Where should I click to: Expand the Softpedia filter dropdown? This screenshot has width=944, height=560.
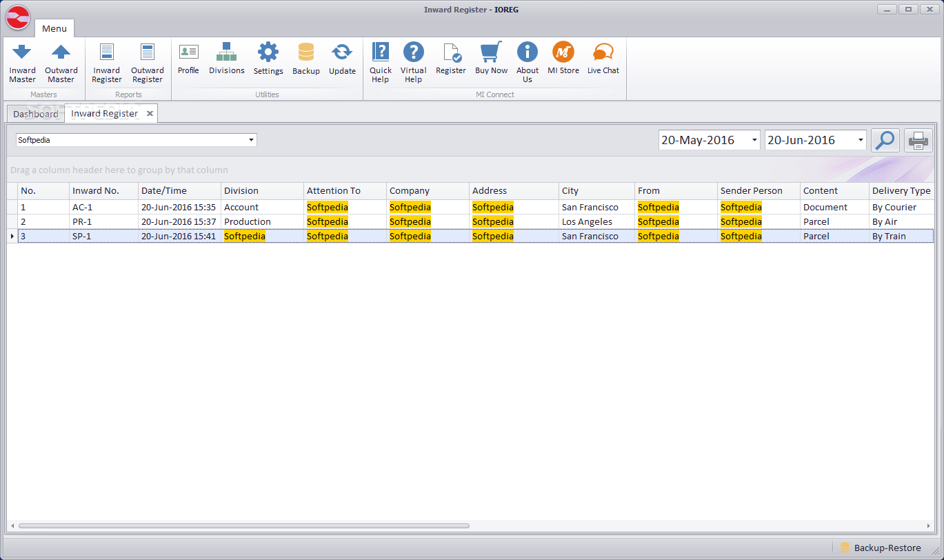[x=252, y=140]
